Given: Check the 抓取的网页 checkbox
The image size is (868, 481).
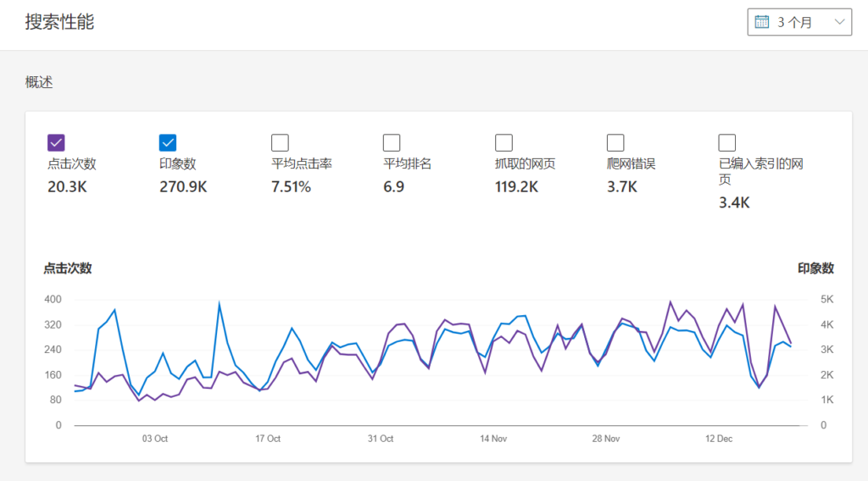Looking at the screenshot, I should pyautogui.click(x=504, y=142).
